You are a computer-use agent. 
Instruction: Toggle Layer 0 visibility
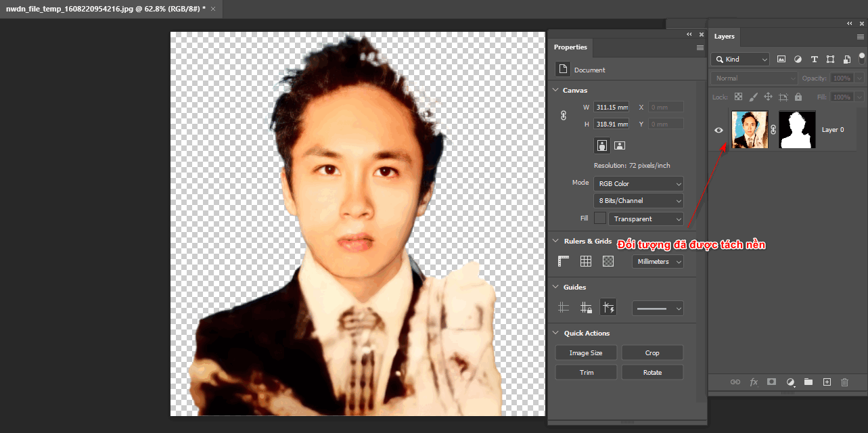718,129
